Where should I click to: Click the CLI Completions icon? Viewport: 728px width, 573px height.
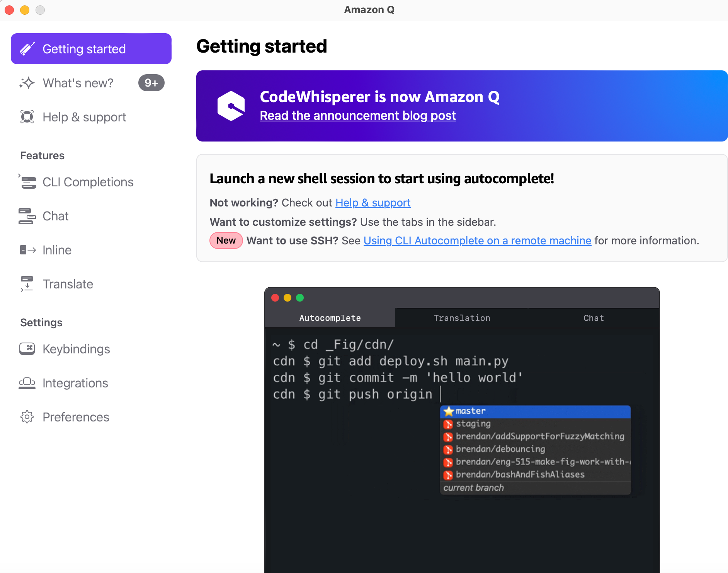(27, 182)
